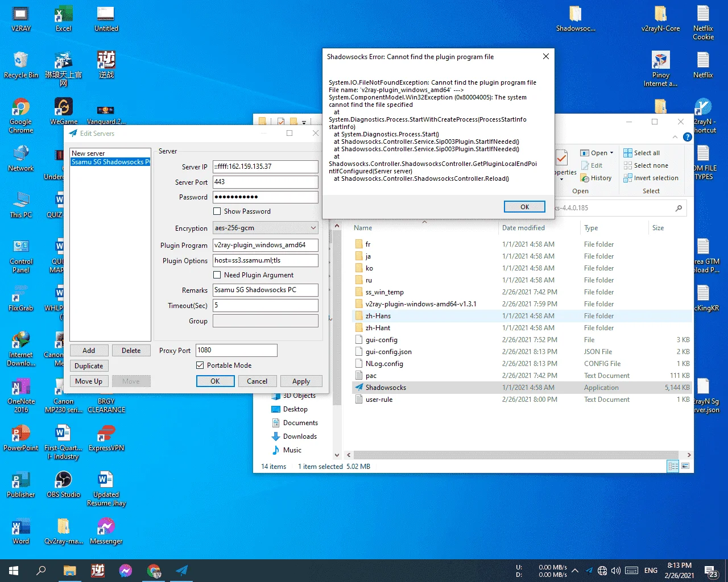Open the Quick Access Toolbar dropdown arrow
The width and height of the screenshot is (728, 582).
(x=304, y=122)
